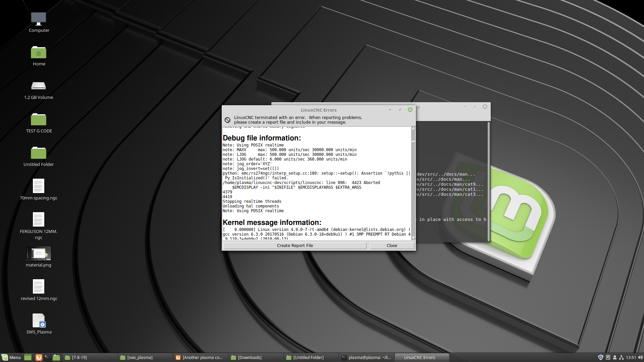Open the file manager panel launcher

tap(56, 357)
